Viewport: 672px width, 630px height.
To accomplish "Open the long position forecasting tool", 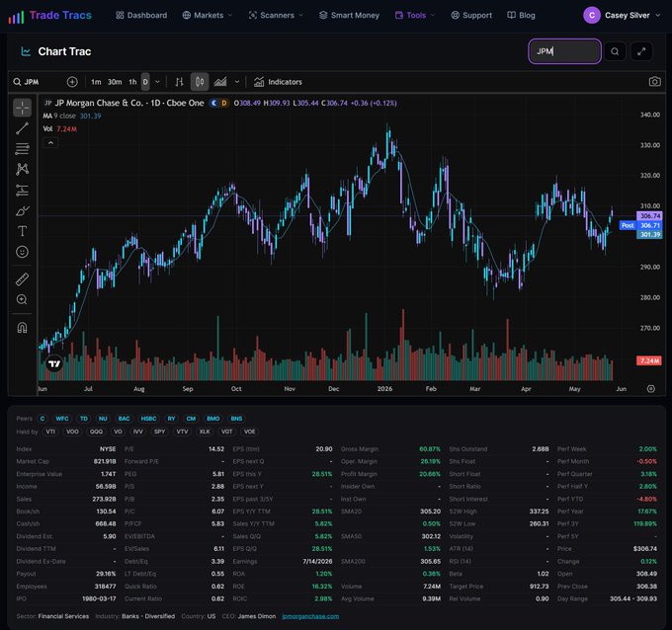I will [x=23, y=190].
